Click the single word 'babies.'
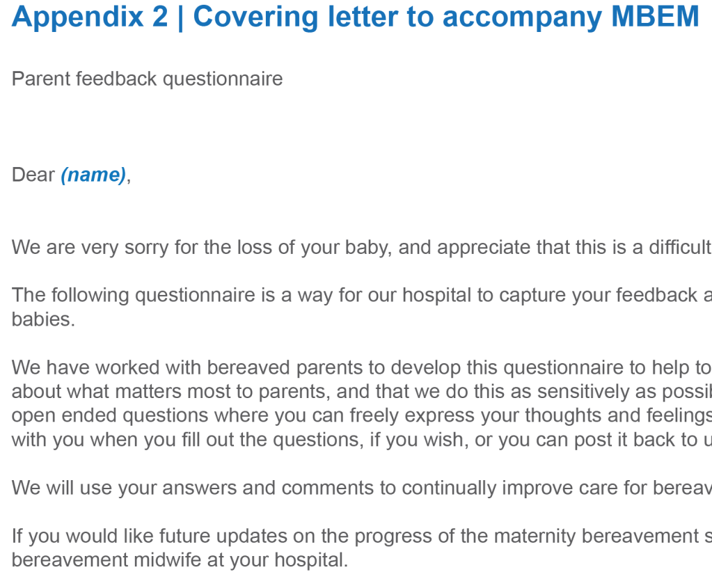Image resolution: width=712 pixels, height=588 pixels. (43, 319)
